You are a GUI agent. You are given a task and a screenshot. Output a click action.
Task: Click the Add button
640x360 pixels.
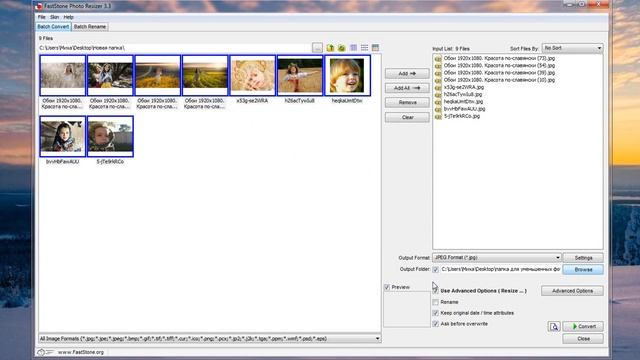click(x=407, y=73)
